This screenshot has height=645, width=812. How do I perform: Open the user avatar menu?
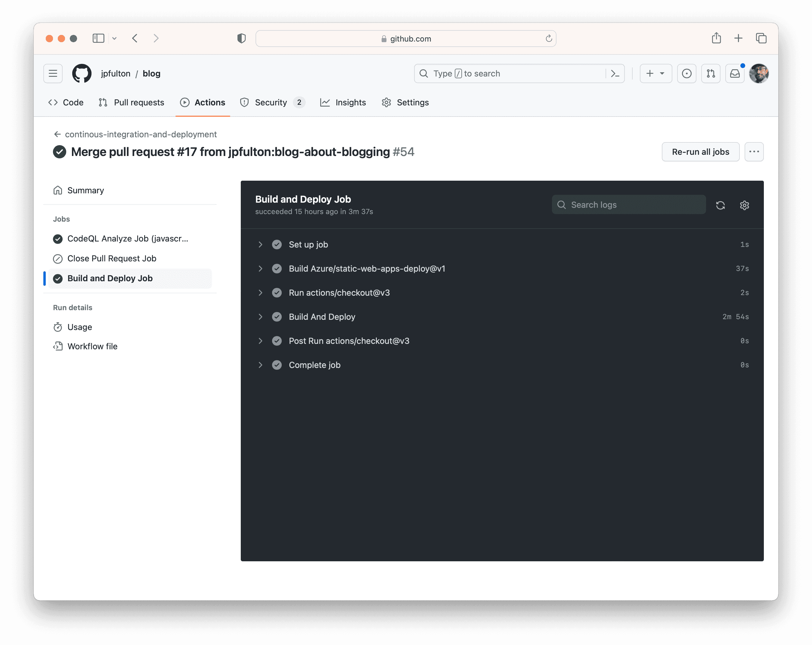coord(758,73)
